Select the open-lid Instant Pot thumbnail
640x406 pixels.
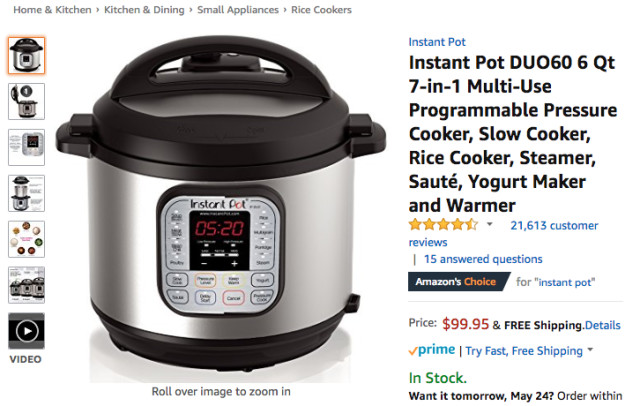27,101
